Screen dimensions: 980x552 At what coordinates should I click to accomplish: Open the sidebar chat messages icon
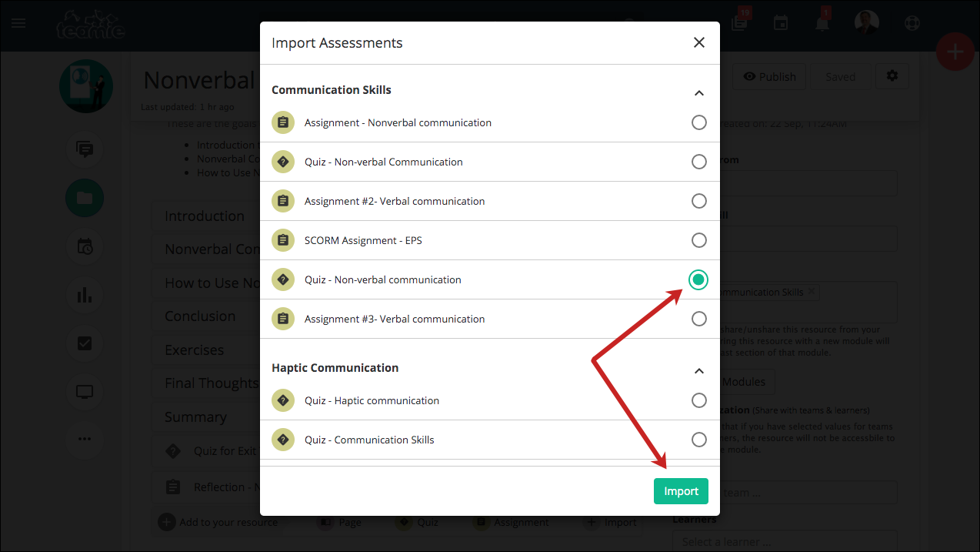tap(85, 149)
